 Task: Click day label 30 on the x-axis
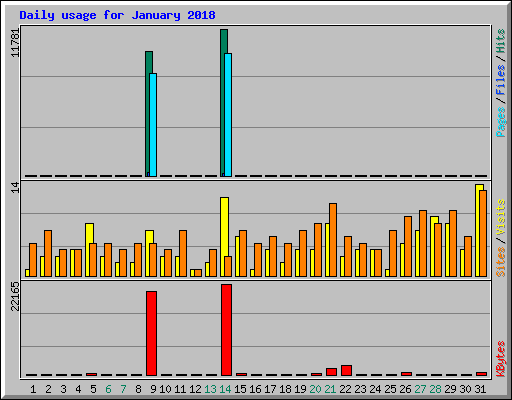(465, 389)
